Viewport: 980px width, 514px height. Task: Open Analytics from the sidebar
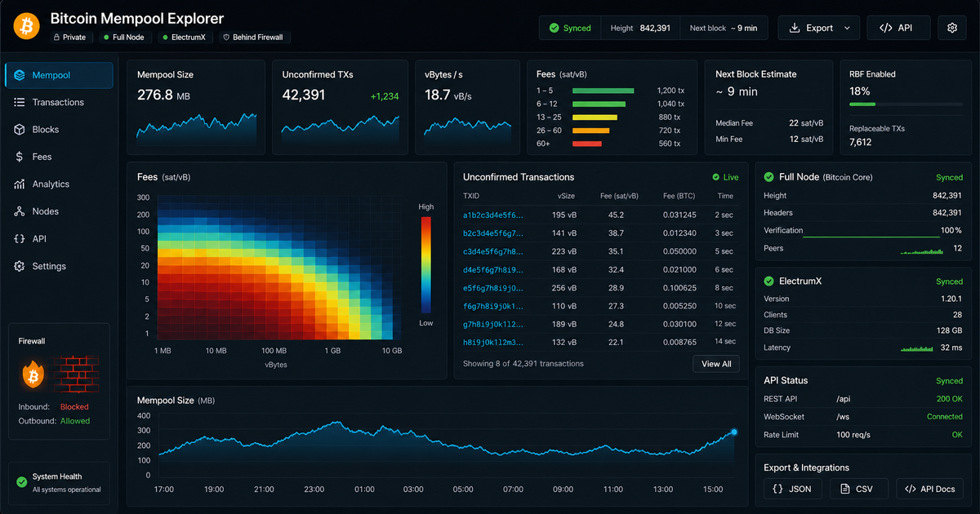click(59, 184)
